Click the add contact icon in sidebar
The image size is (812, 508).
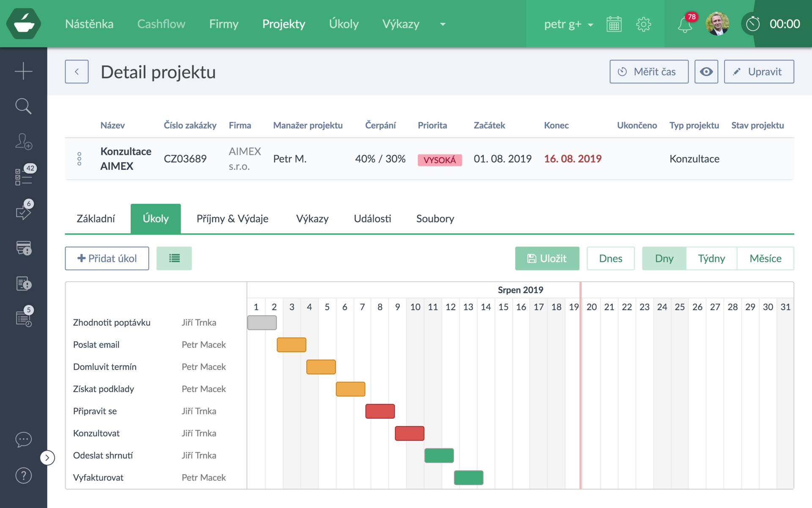(23, 141)
